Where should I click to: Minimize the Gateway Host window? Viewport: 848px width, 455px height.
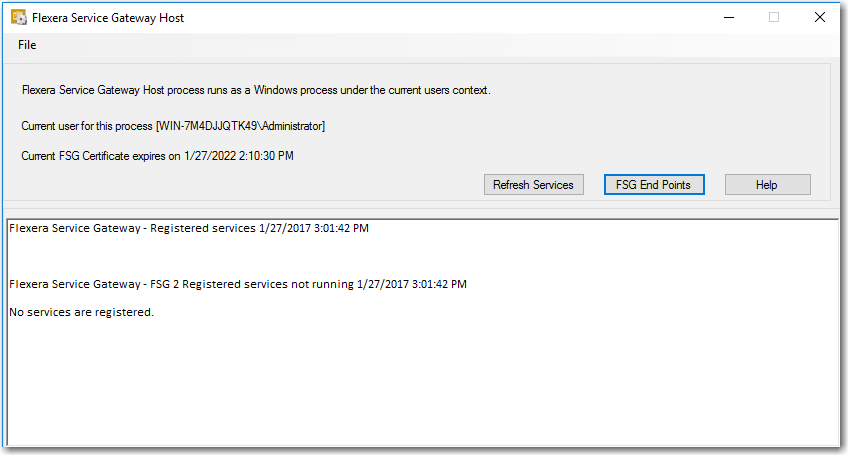pos(729,17)
